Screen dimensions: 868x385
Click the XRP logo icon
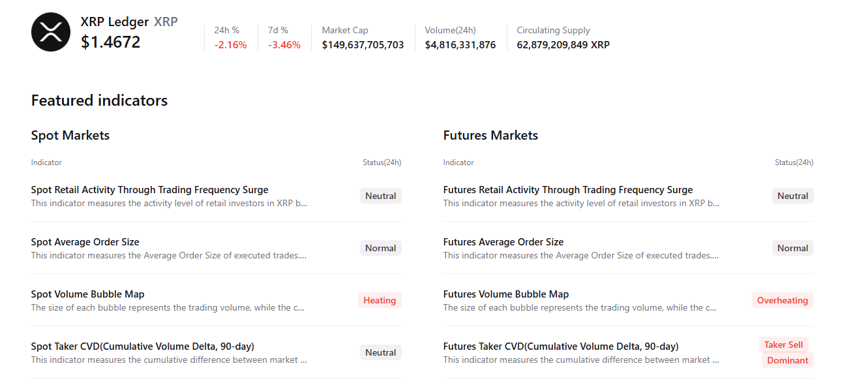pos(51,32)
